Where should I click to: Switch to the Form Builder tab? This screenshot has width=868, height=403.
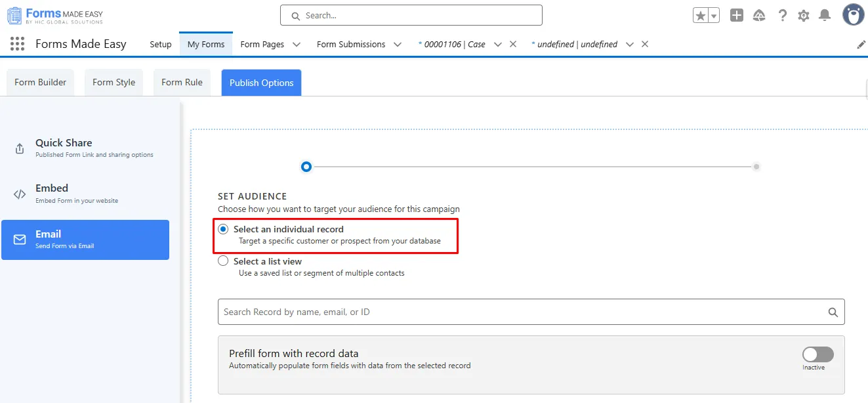[41, 83]
